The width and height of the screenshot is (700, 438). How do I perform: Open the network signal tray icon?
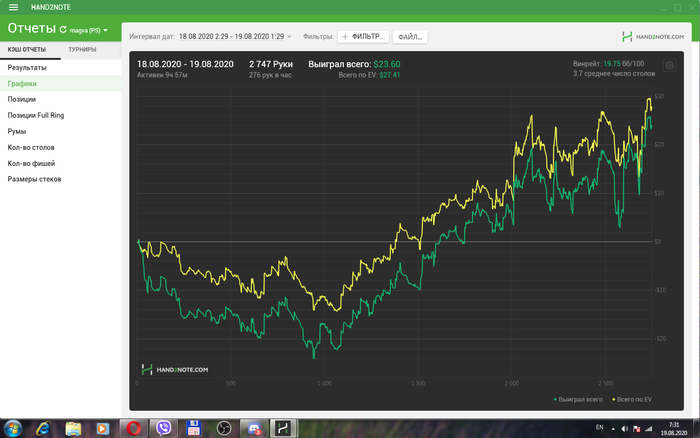(649, 429)
